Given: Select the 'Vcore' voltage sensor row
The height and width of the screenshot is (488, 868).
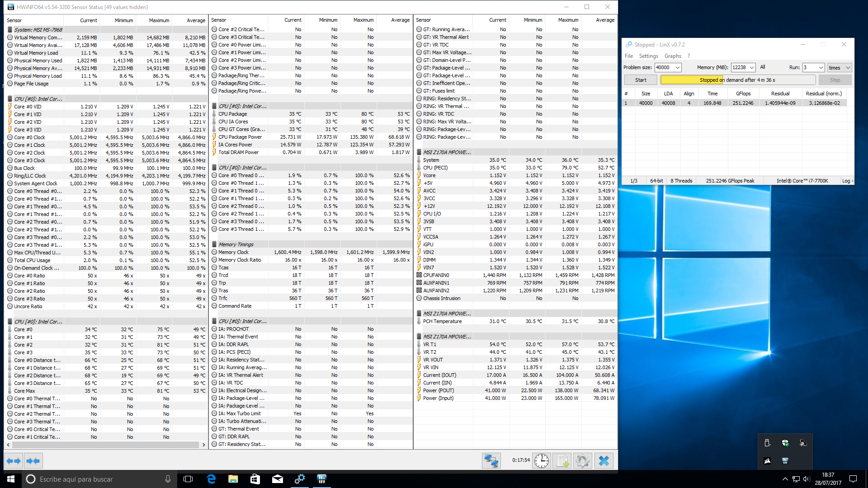Looking at the screenshot, I should [516, 175].
